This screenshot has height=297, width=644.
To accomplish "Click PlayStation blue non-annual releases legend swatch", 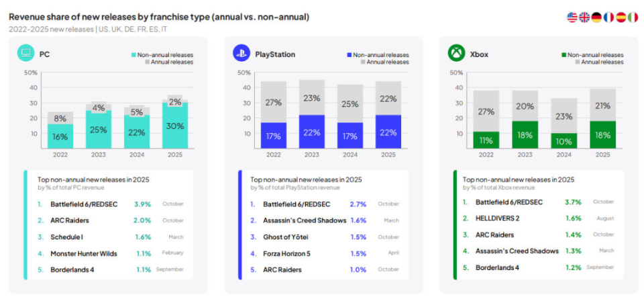I will pyautogui.click(x=348, y=54).
